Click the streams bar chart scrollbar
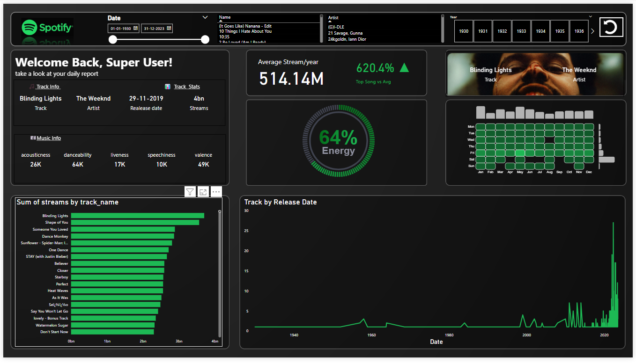 [220, 274]
